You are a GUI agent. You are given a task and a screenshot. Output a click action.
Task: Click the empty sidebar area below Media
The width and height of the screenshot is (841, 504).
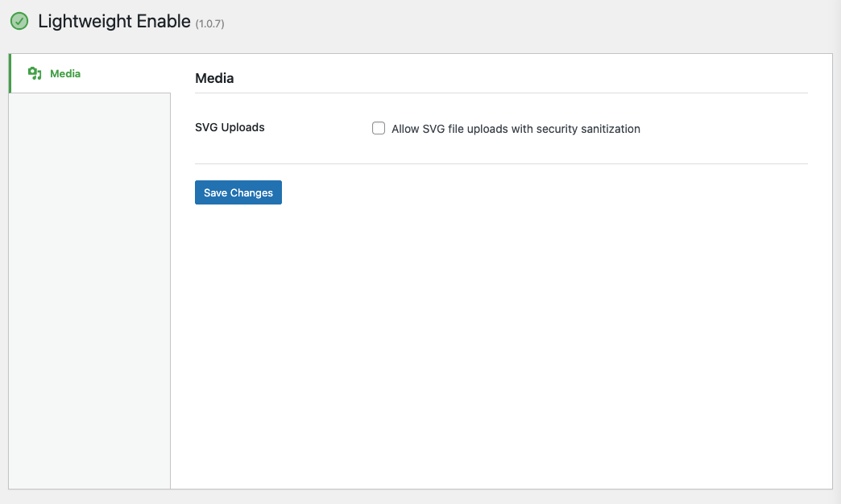coord(89,290)
